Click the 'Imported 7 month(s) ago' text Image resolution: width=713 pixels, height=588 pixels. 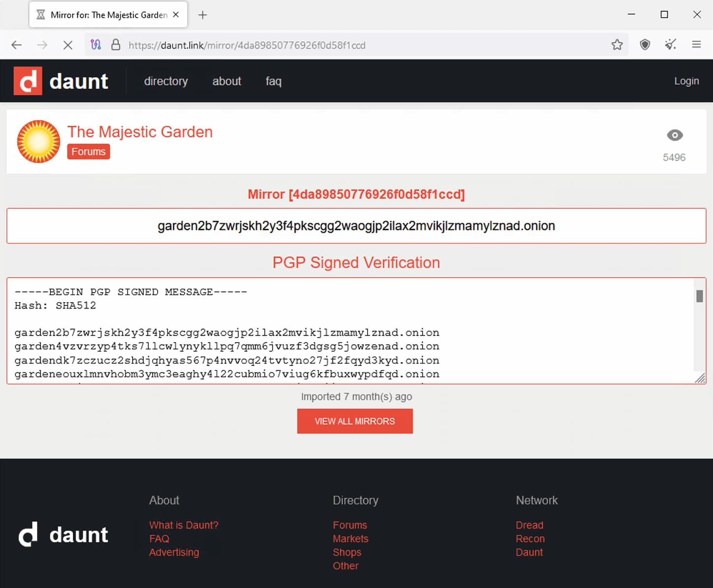coord(356,397)
